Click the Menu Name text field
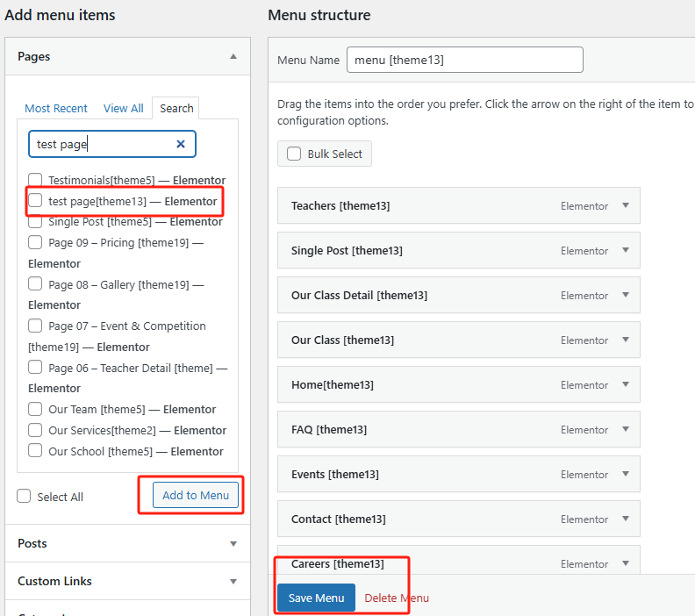Screen dimensions: 695x616 464,60
